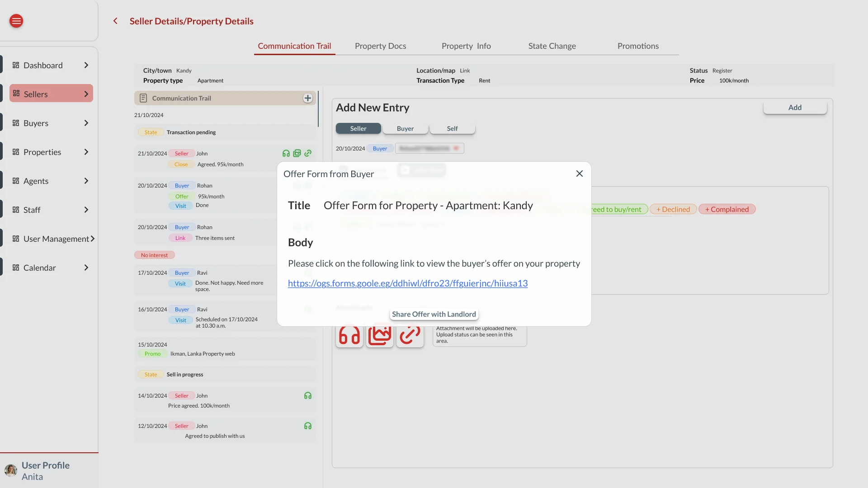Screen dimensions: 868x488
Task: Select the Self option in Add New Entry
Action: tap(453, 128)
